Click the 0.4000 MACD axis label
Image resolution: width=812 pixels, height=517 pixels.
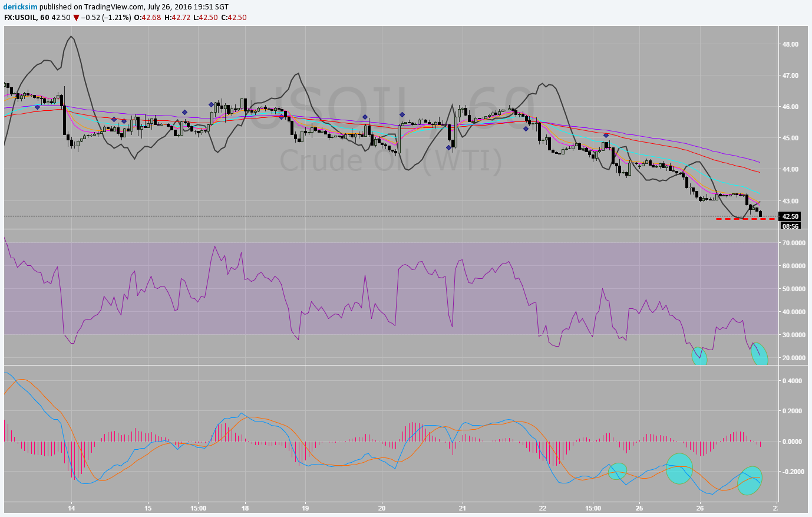pos(793,381)
